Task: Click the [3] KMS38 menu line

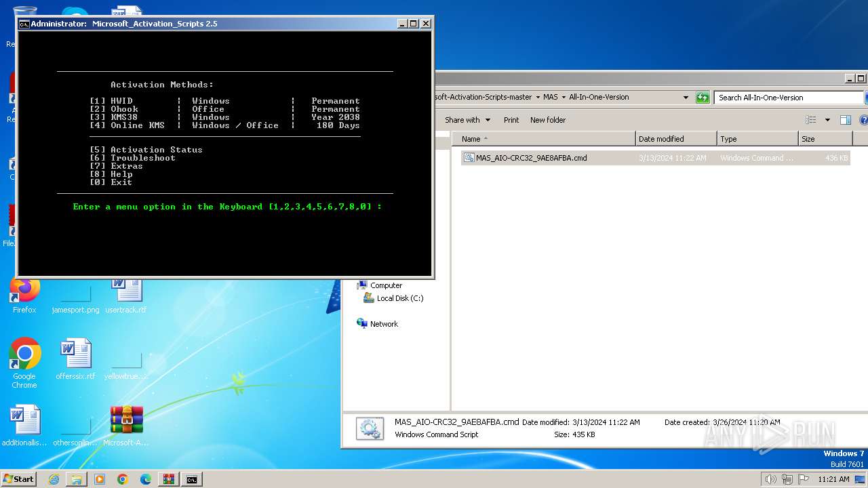Action: (x=224, y=117)
